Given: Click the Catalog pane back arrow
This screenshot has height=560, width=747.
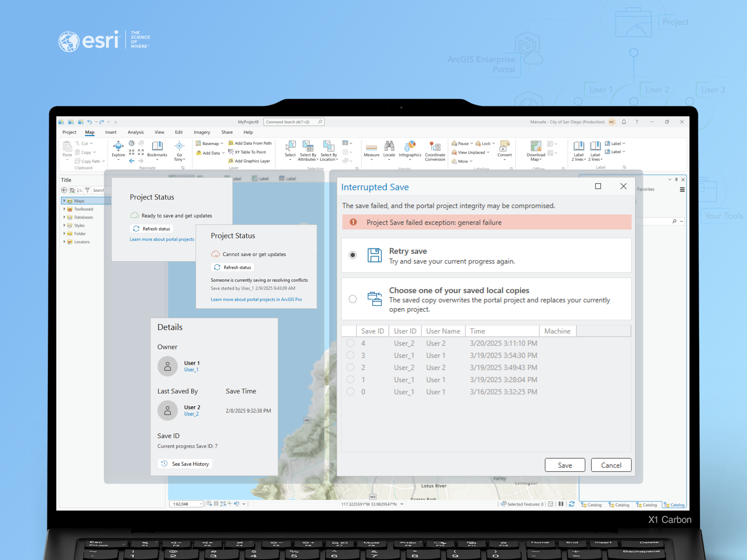Looking at the screenshot, I should [64, 190].
